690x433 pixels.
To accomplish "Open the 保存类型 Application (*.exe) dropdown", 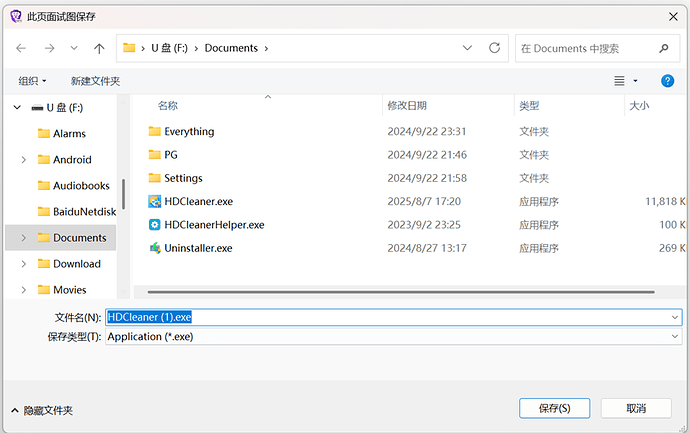I will [x=394, y=337].
